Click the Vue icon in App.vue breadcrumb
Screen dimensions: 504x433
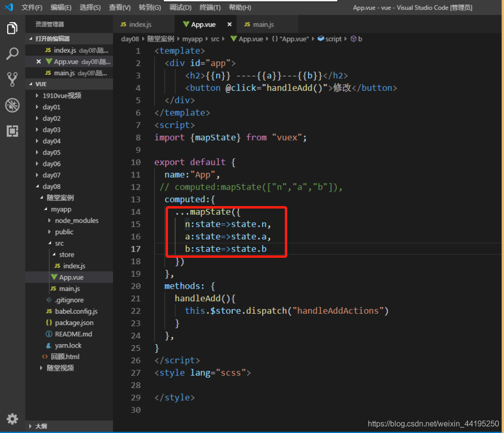click(x=234, y=39)
